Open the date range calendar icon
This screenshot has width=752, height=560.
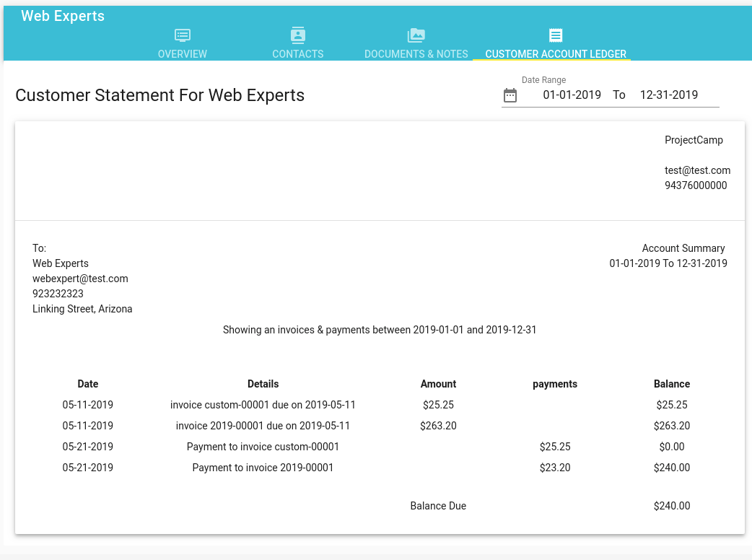pyautogui.click(x=510, y=95)
